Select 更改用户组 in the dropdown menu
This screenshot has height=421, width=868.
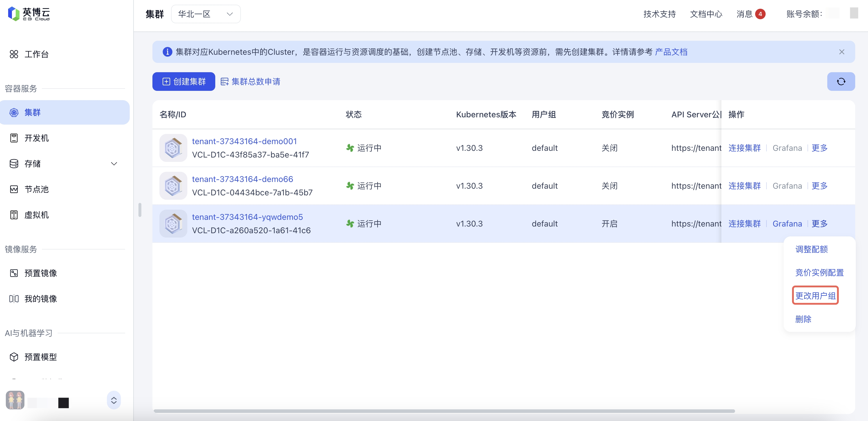pyautogui.click(x=815, y=296)
